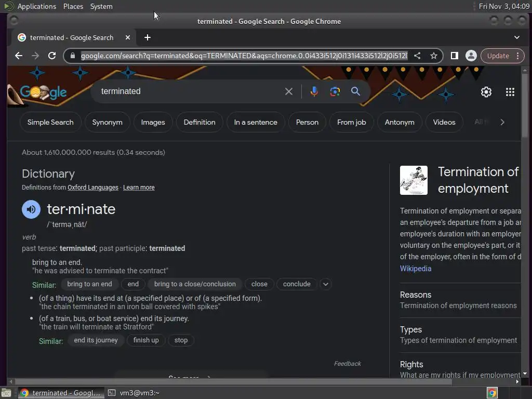
Task: Switch to vm3@vm3 terminal in taskbar
Action: [x=134, y=393]
